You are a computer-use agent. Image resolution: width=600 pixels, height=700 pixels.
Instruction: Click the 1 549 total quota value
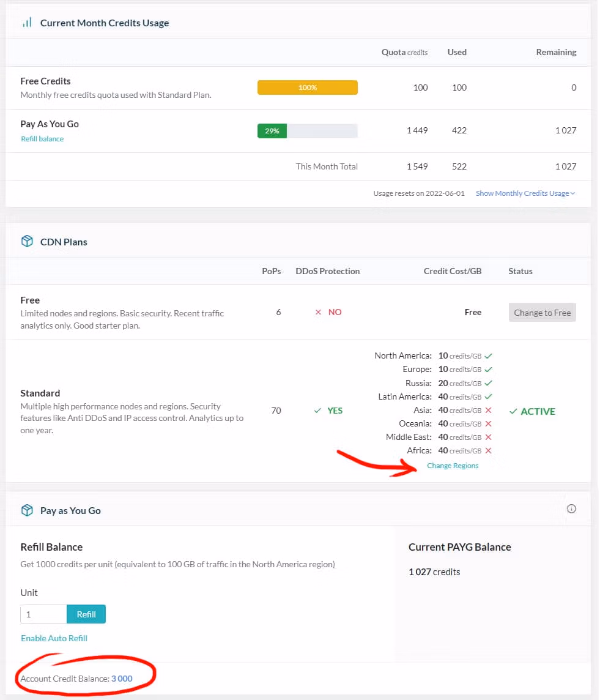(417, 166)
